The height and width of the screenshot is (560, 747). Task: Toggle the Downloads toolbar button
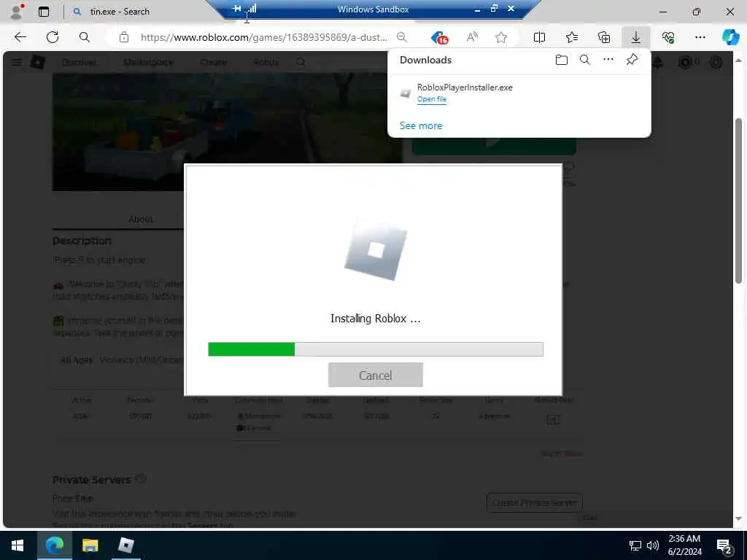pos(636,37)
